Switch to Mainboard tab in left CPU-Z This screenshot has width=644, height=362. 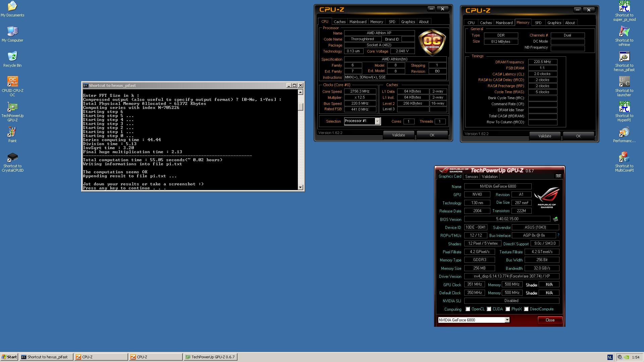(x=358, y=22)
